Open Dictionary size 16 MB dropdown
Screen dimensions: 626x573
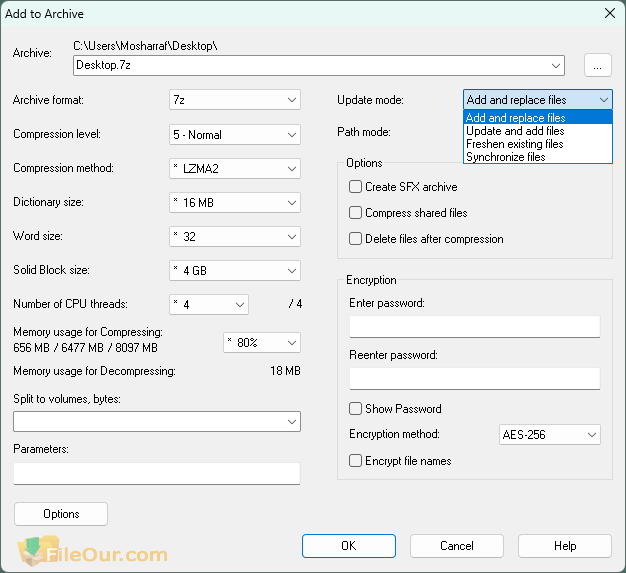(235, 202)
